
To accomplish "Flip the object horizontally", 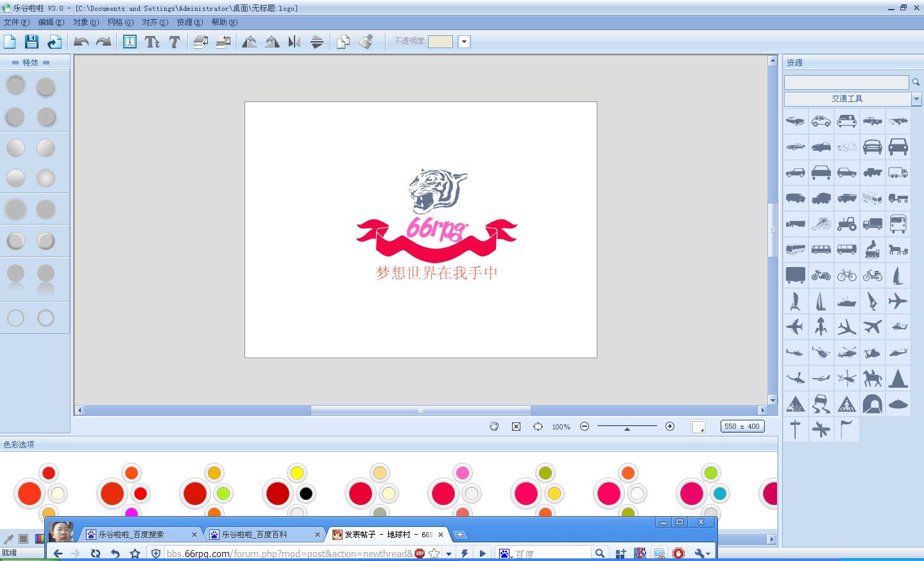I will click(x=294, y=42).
